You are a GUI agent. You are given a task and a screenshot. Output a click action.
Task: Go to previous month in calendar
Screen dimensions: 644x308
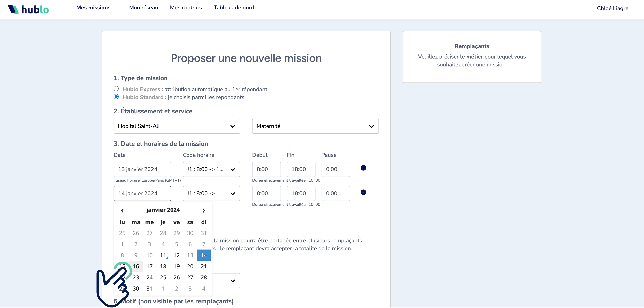122,210
